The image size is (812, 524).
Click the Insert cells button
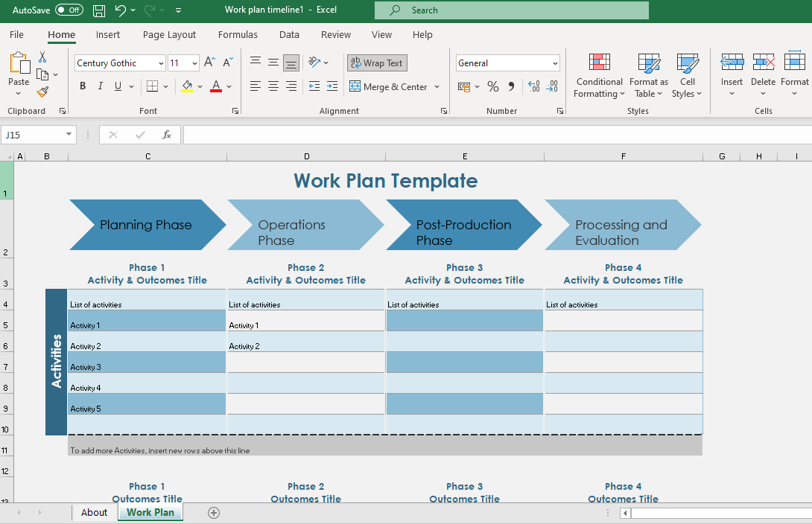click(x=732, y=75)
